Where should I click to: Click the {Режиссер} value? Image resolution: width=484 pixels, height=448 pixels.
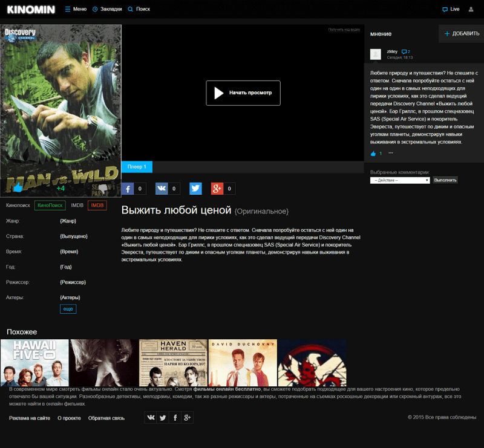[x=73, y=282]
